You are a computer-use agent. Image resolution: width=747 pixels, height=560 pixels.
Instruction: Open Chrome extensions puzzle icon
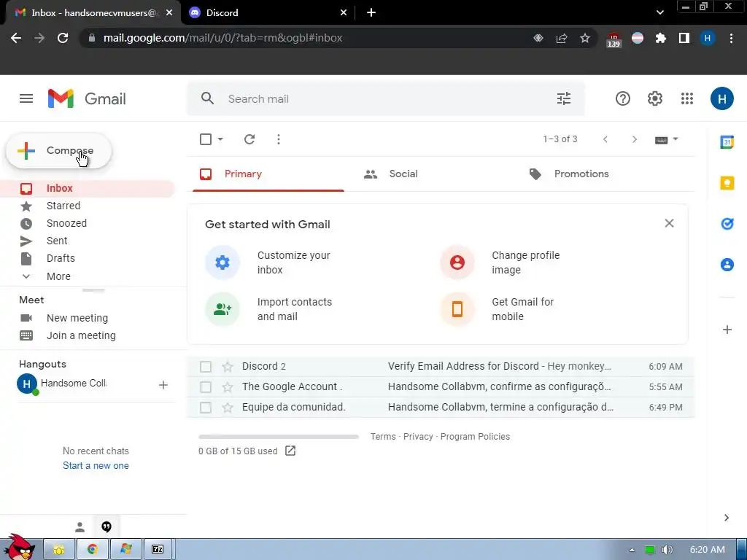660,38
